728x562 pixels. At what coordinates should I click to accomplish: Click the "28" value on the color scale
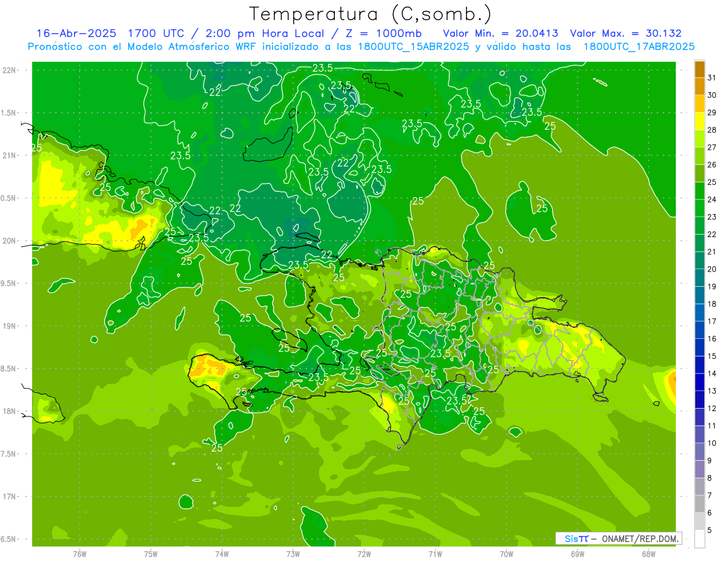coord(712,130)
